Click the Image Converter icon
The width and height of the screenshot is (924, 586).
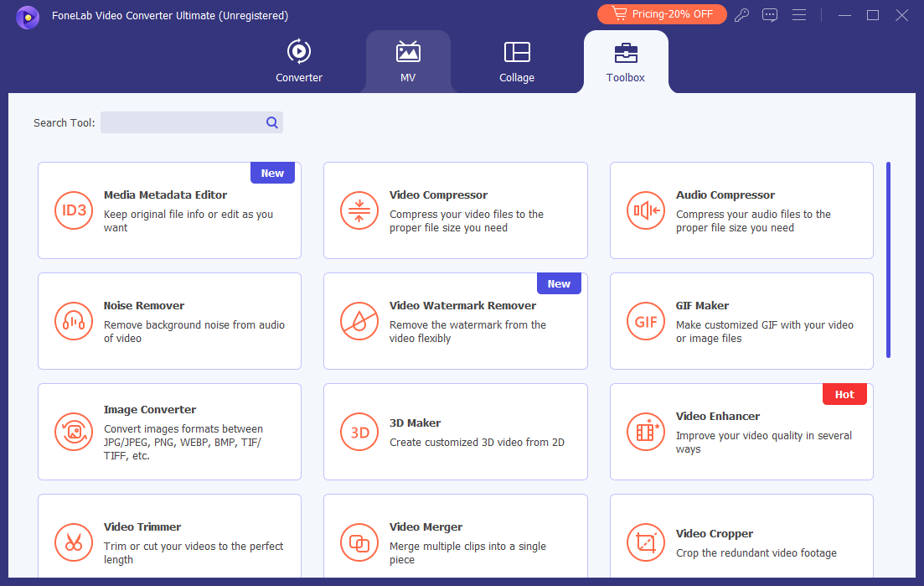(74, 432)
